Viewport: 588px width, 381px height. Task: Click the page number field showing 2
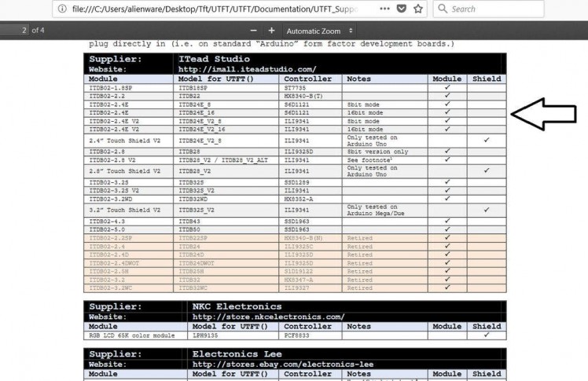point(14,31)
